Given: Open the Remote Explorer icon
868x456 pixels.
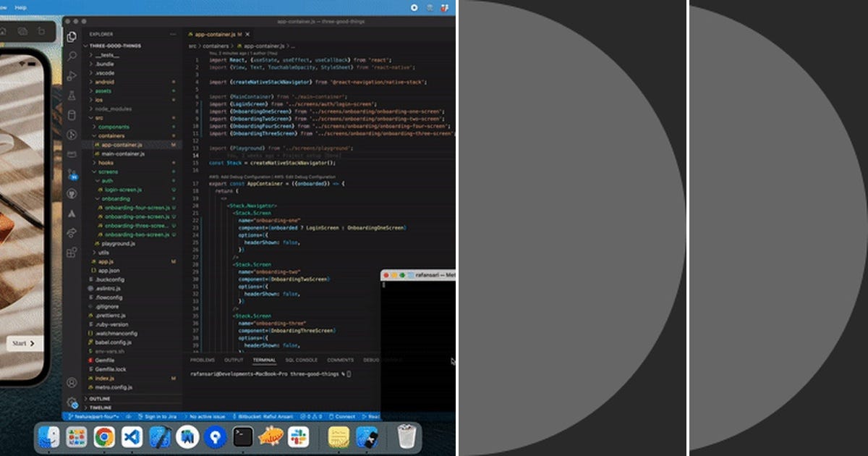Looking at the screenshot, I should (x=72, y=153).
